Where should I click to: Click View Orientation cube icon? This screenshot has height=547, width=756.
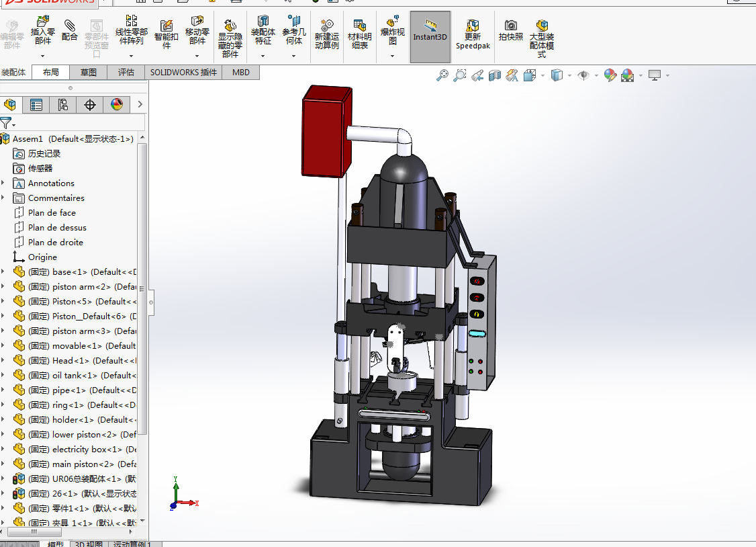coord(530,75)
